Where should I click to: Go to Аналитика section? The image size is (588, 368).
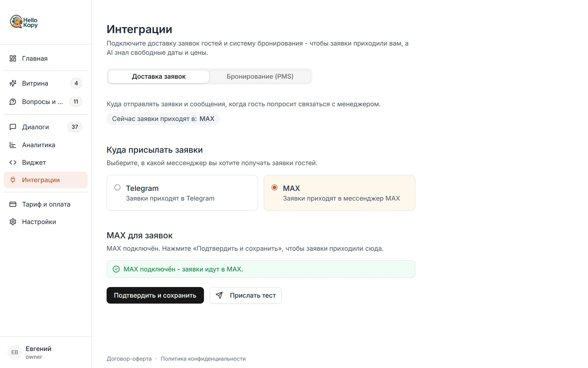pyautogui.click(x=46, y=145)
